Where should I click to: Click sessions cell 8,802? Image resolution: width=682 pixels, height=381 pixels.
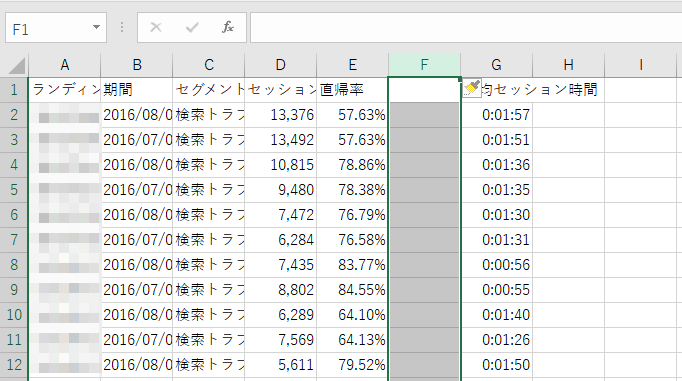pos(281,290)
